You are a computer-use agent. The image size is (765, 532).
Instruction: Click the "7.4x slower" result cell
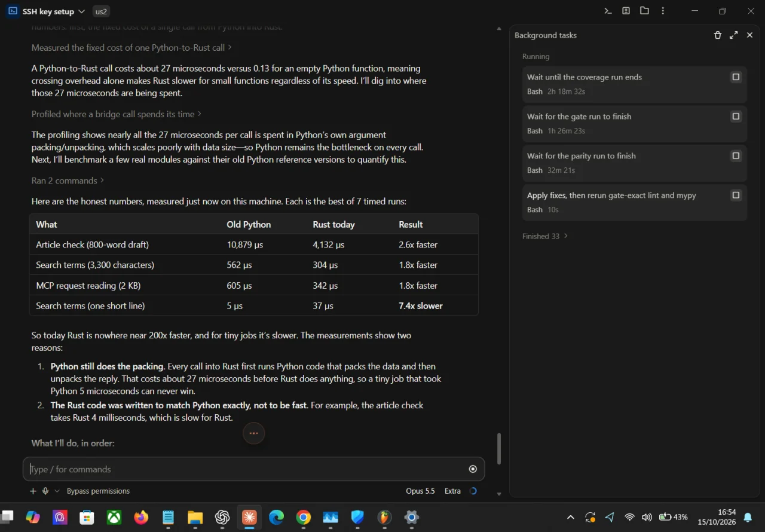click(421, 305)
